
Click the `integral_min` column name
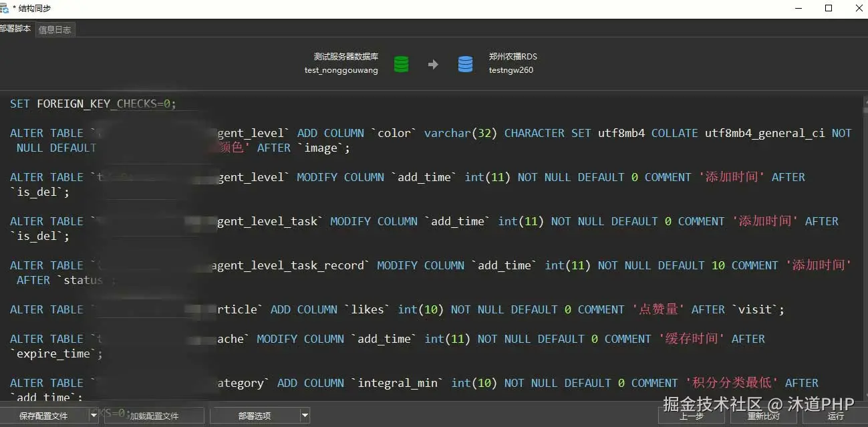(x=398, y=383)
